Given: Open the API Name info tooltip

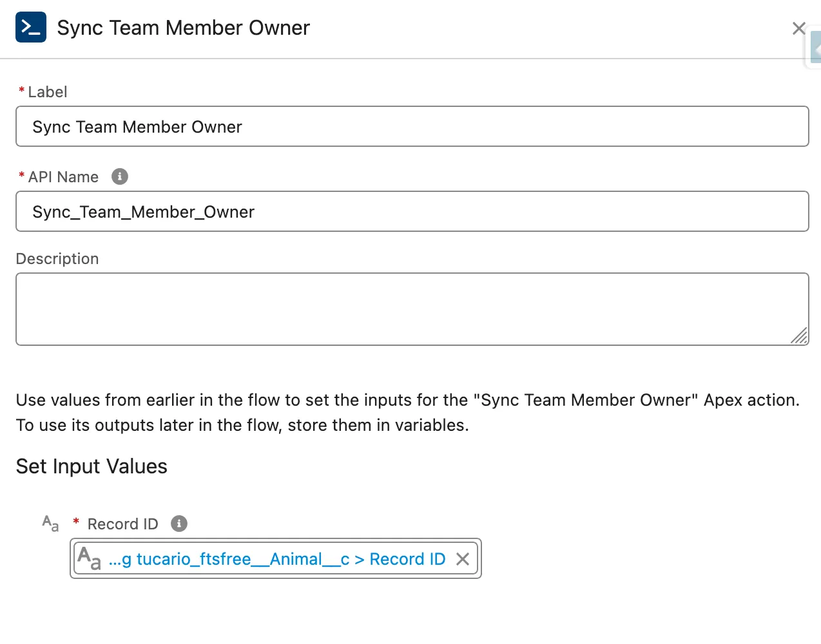Looking at the screenshot, I should click(119, 176).
